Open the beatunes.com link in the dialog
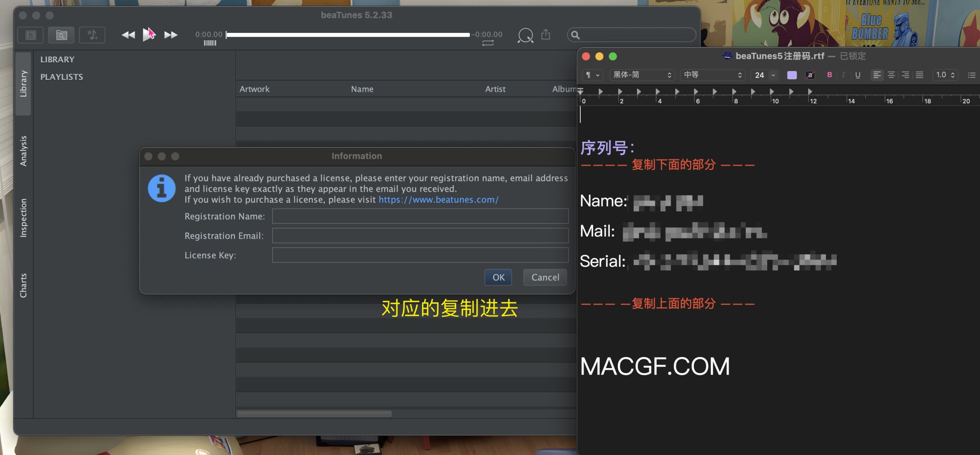 (x=438, y=199)
